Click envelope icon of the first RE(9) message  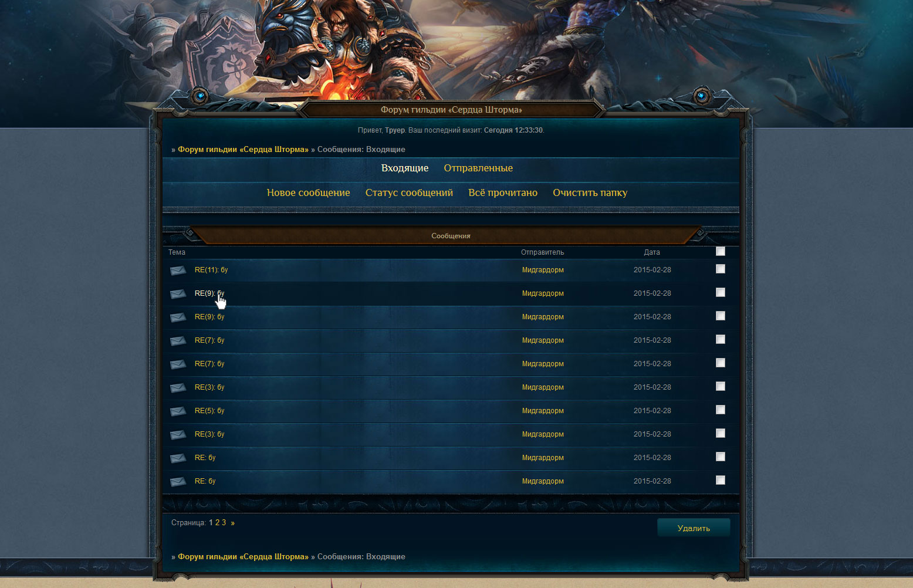(178, 294)
